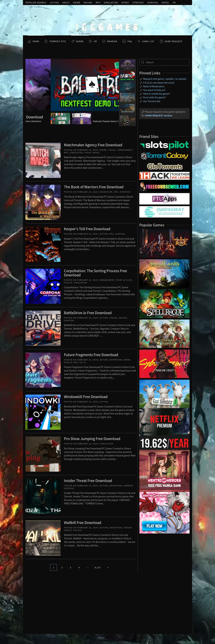Open Caribbean Legend popular game image
Image resolution: width=215 pixels, height=644 pixels.
164,334
